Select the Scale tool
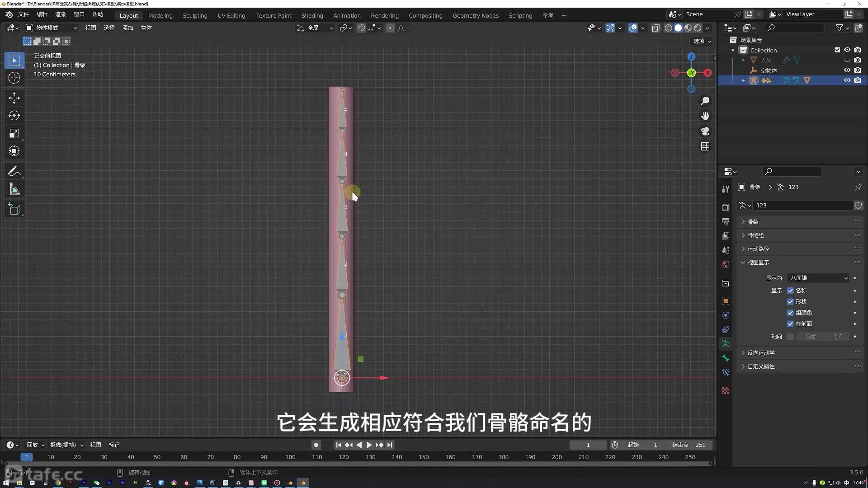The image size is (868, 488). [14, 133]
